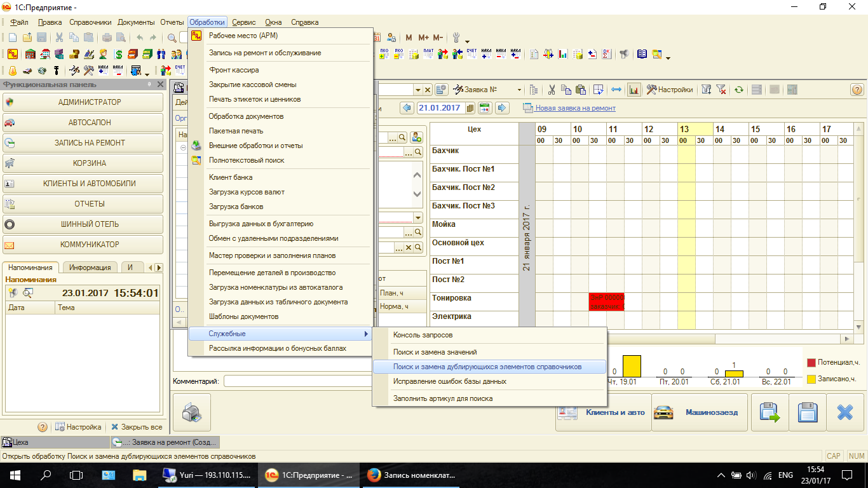Click the Машинозаезд button
Viewport: 868px width, 488px height.
(x=699, y=412)
